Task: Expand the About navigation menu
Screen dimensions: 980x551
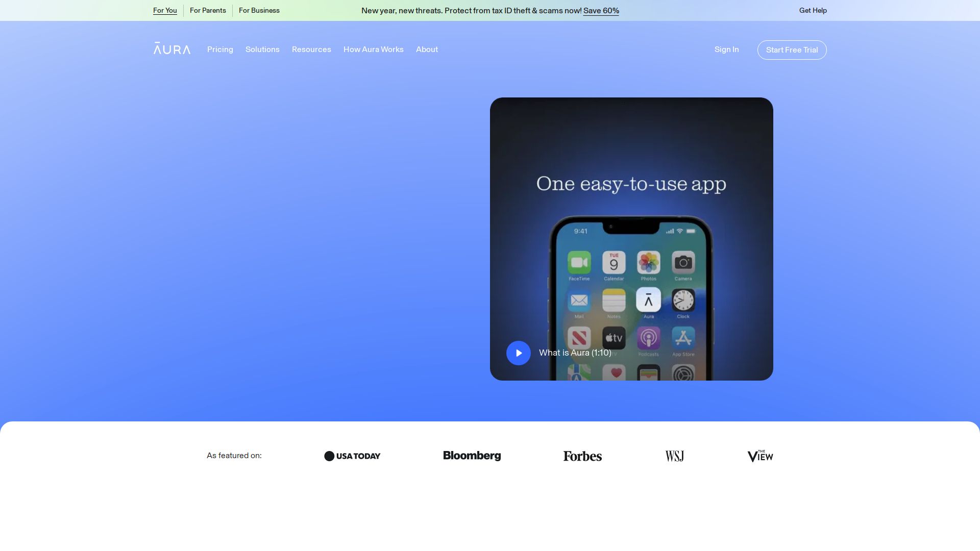Action: (427, 49)
